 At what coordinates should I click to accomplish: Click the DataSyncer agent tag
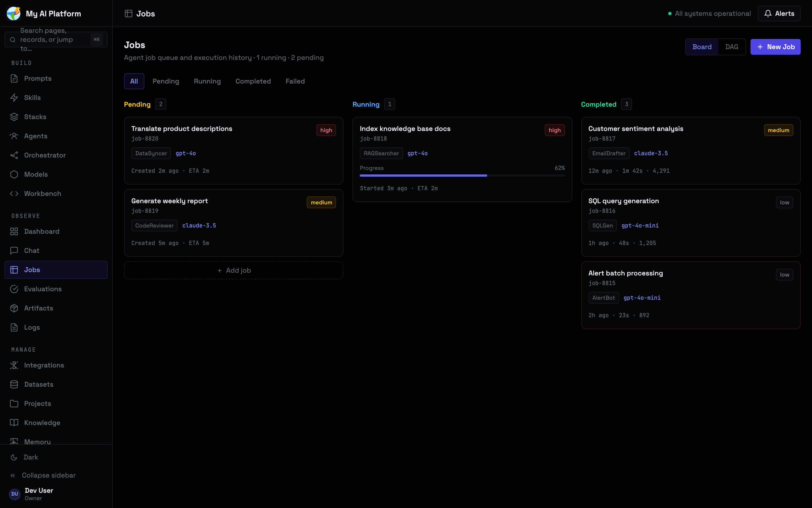tap(151, 153)
